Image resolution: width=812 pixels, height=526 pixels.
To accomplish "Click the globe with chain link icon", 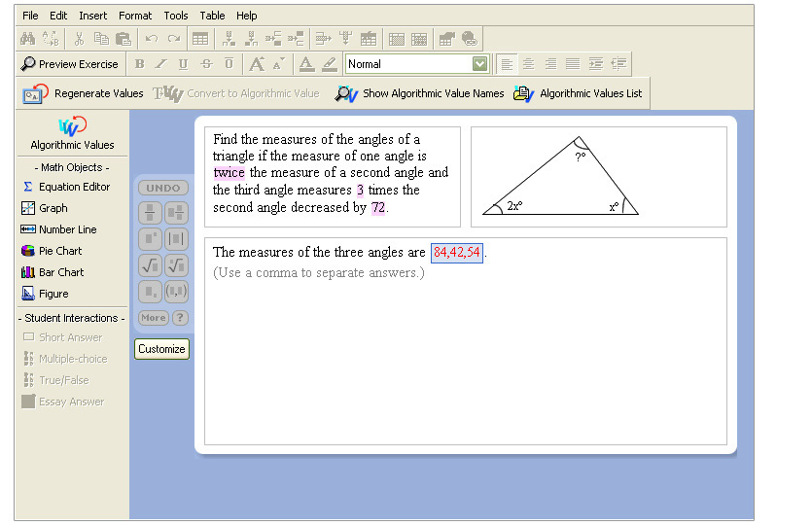I will pyautogui.click(x=469, y=38).
